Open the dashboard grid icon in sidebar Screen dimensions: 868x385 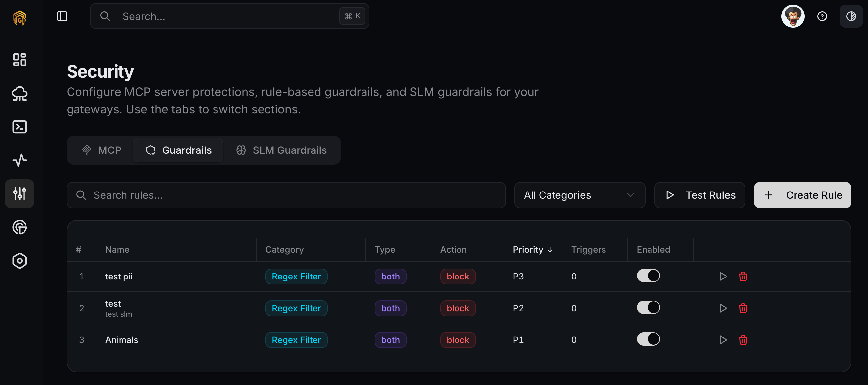[20, 60]
